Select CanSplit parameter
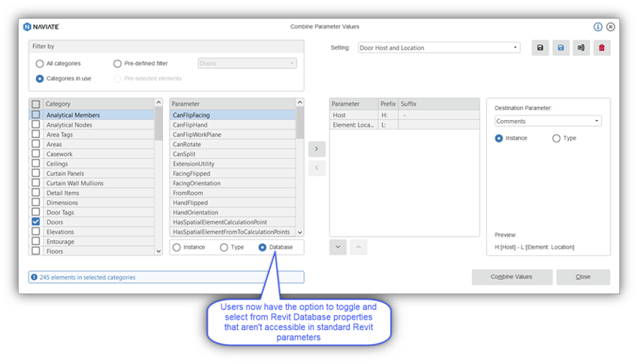The height and width of the screenshot is (364, 638). pos(233,154)
